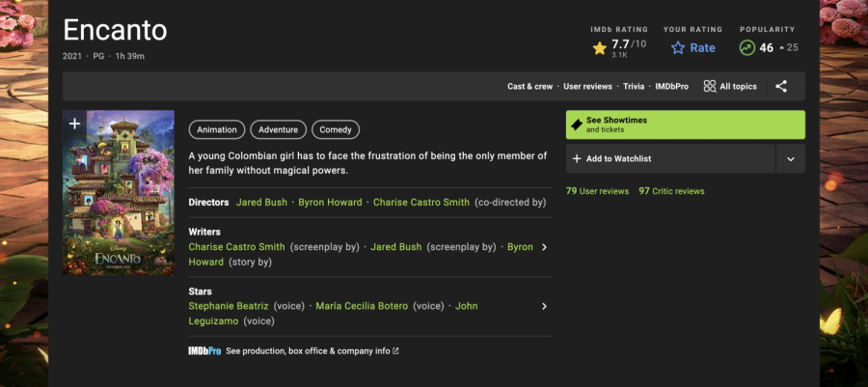The height and width of the screenshot is (387, 868).
Task: Click the 7.7/10 rating score
Action: pos(628,44)
